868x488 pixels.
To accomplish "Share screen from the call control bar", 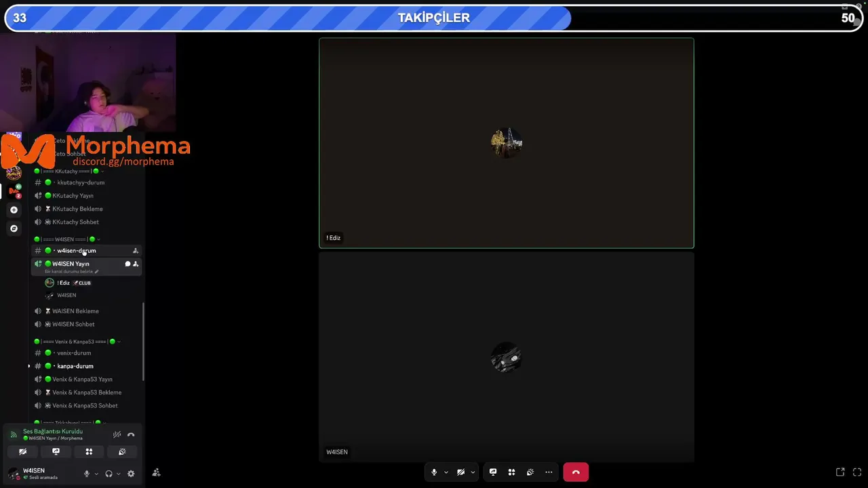I will pyautogui.click(x=493, y=472).
